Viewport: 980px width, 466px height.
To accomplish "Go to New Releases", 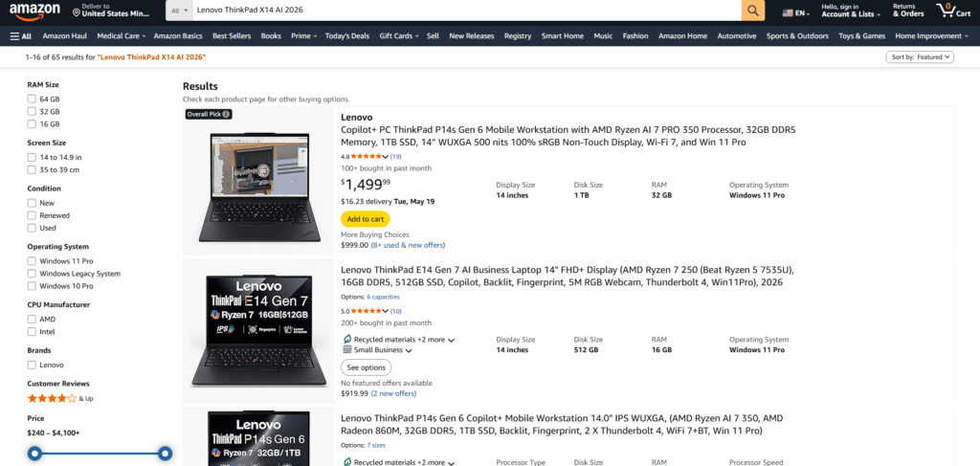I will 471,36.
